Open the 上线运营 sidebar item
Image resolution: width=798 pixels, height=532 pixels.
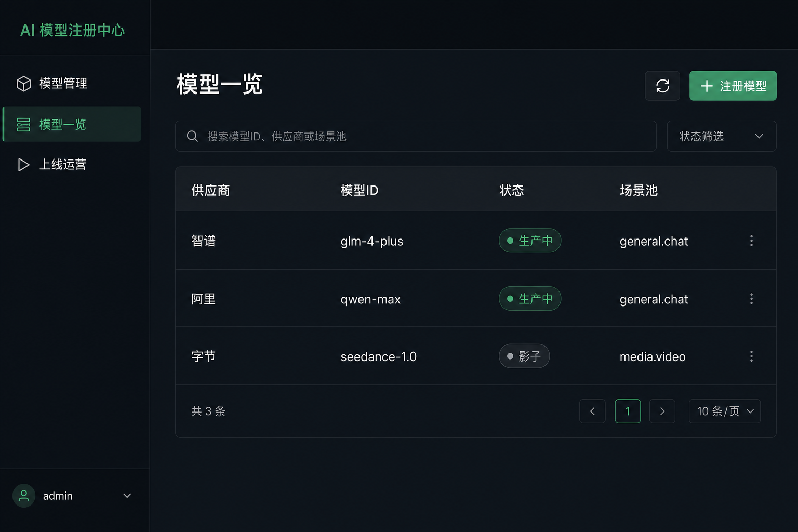pyautogui.click(x=72, y=165)
